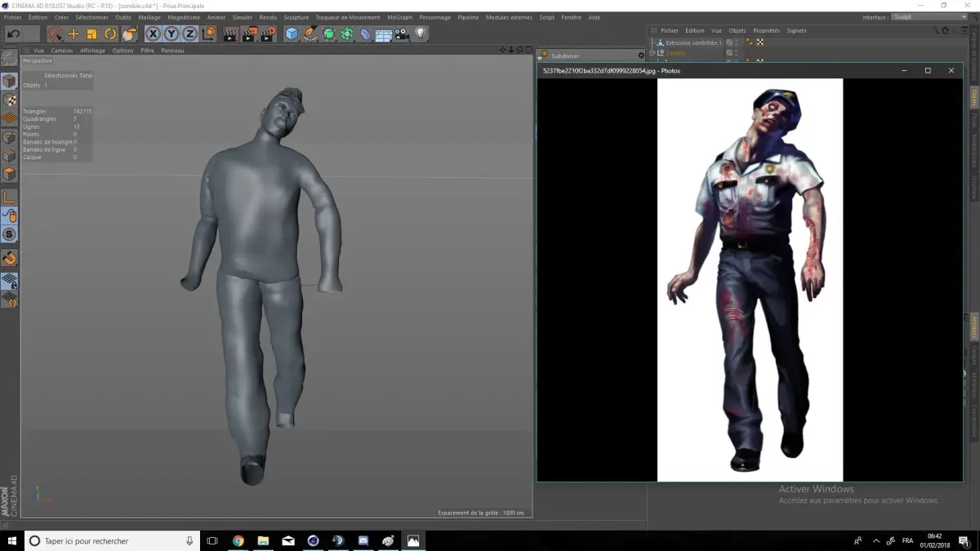Click the viewport maximize toggle icon
Viewport: 980px width, 551px height.
[528, 51]
